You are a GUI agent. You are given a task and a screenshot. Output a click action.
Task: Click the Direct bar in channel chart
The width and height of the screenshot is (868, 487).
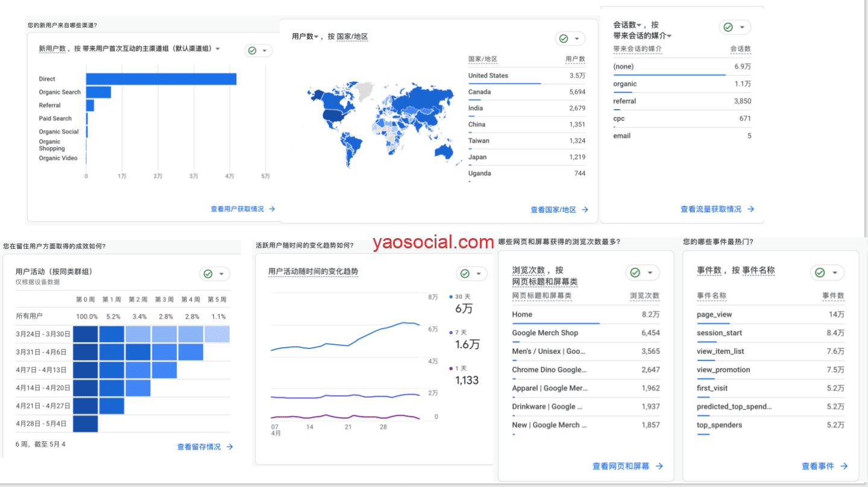pyautogui.click(x=161, y=79)
